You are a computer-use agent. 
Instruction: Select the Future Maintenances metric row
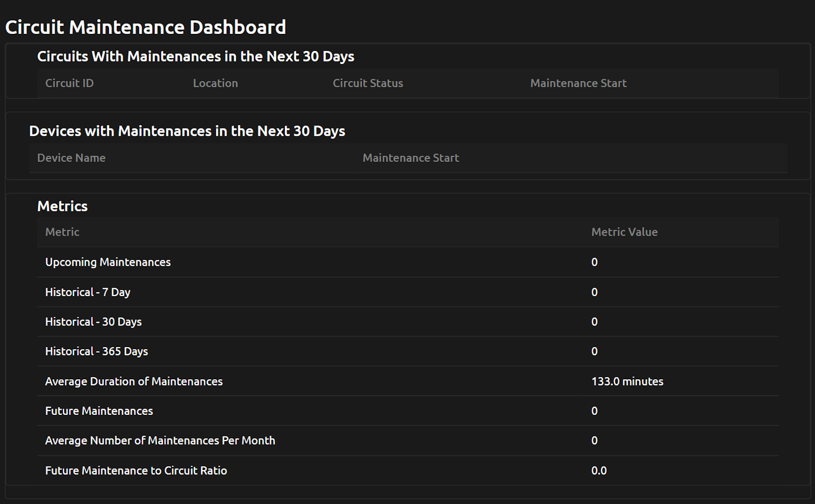(x=99, y=411)
